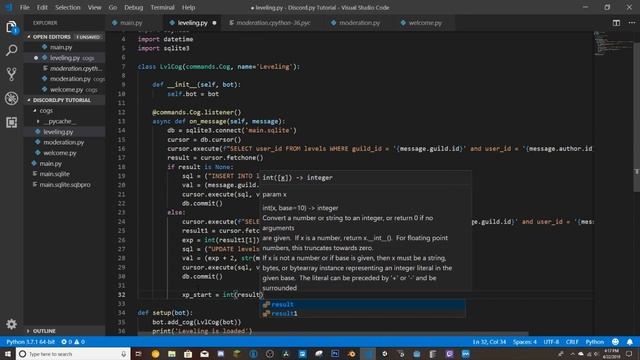Screen dimensions: 640x360
Task: Open the Source Control view
Action: pyautogui.click(x=11, y=74)
